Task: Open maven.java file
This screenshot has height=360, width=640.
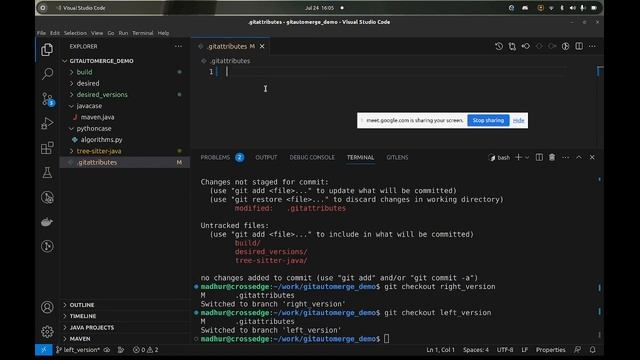Action: [x=124, y=117]
